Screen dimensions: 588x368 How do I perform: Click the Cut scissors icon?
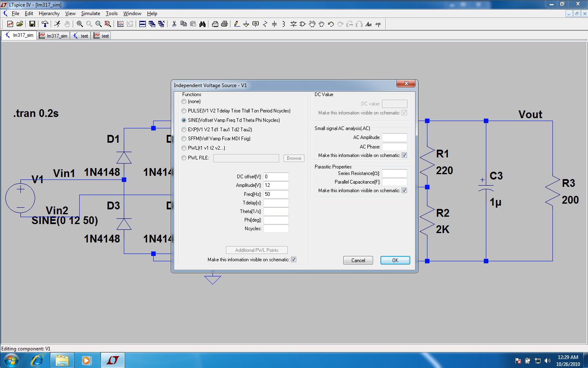(174, 24)
